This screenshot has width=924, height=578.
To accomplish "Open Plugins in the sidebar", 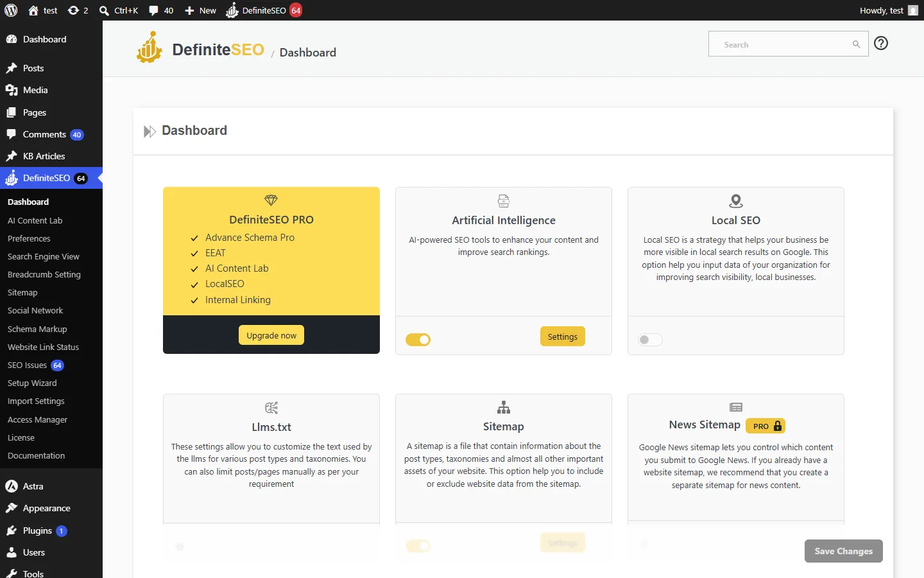I will [x=51, y=530].
